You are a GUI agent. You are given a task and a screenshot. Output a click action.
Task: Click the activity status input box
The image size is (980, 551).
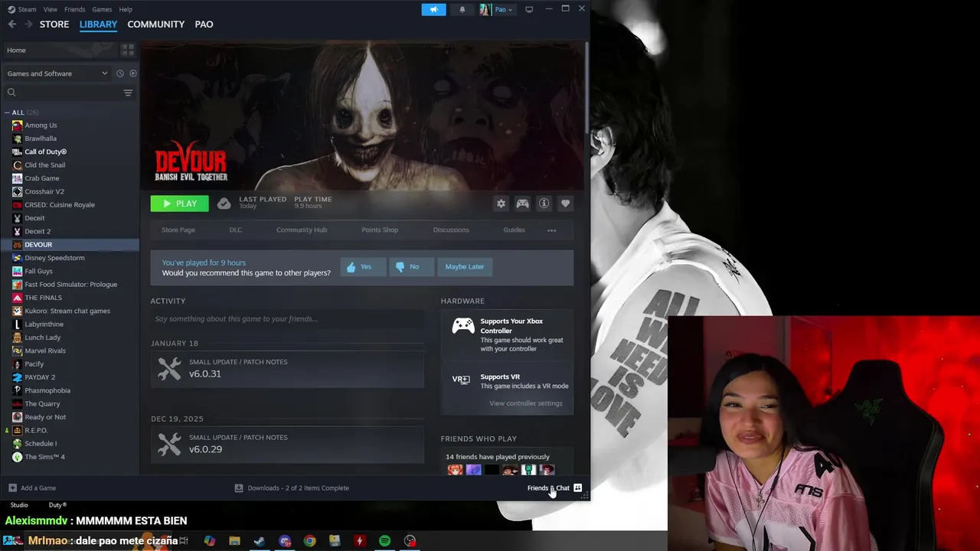287,319
